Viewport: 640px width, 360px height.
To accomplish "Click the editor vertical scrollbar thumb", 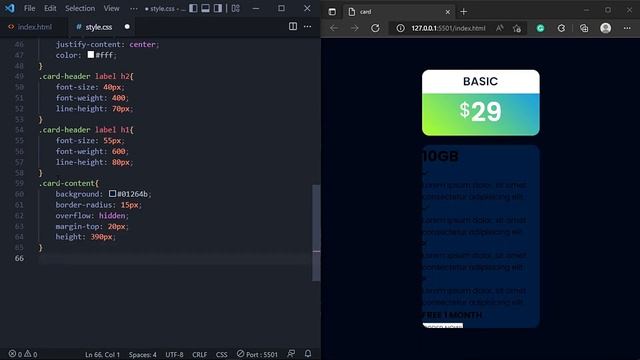I will pos(316,233).
